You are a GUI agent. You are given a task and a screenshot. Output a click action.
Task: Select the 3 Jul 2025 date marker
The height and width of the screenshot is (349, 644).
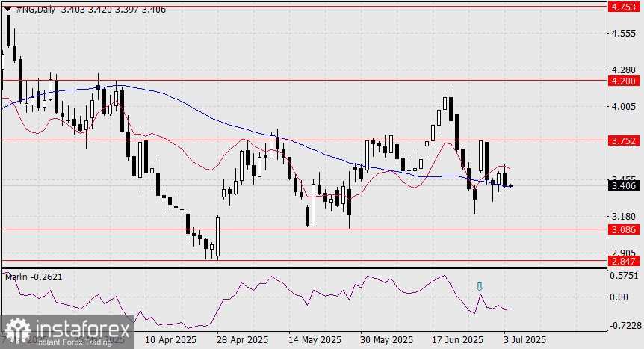(x=525, y=339)
